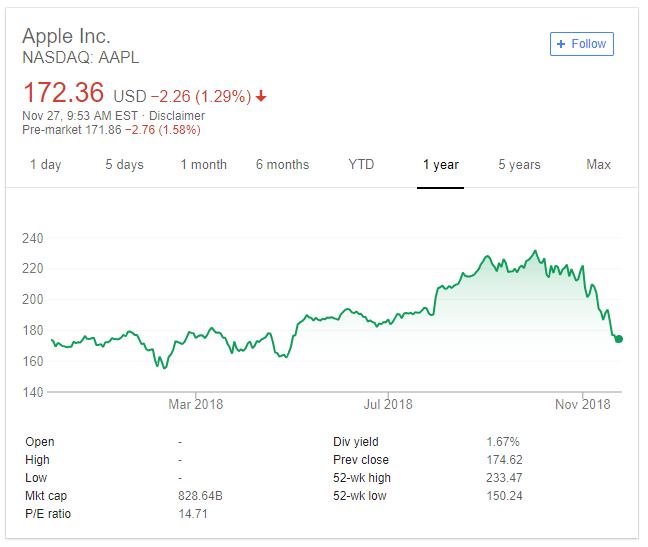Screen dimensions: 648x547
Task: Choose the 1 year tab
Action: (441, 164)
